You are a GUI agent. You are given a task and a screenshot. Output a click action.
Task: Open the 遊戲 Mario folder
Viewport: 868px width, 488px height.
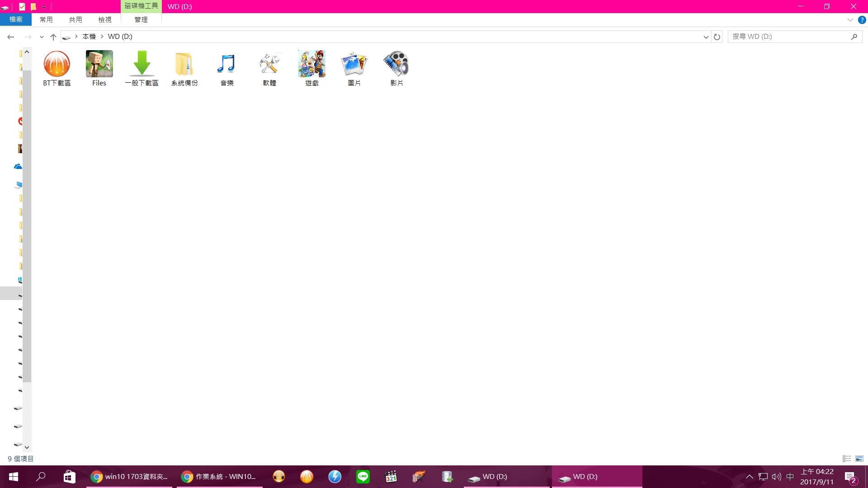[311, 68]
